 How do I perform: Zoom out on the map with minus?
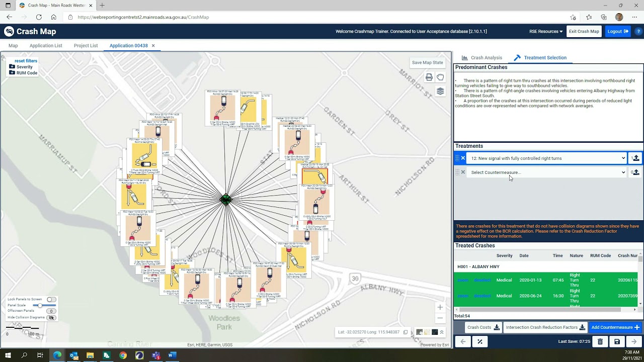pyautogui.click(x=440, y=318)
